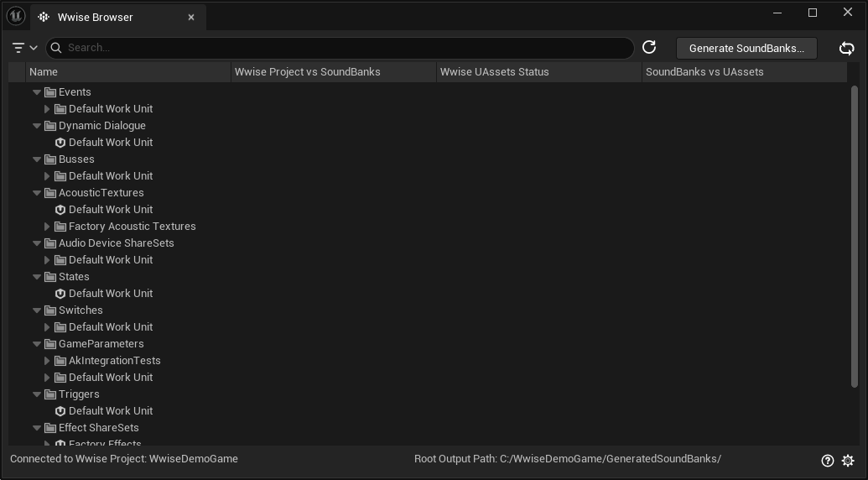Click the GameParameters folder icon

tap(50, 344)
